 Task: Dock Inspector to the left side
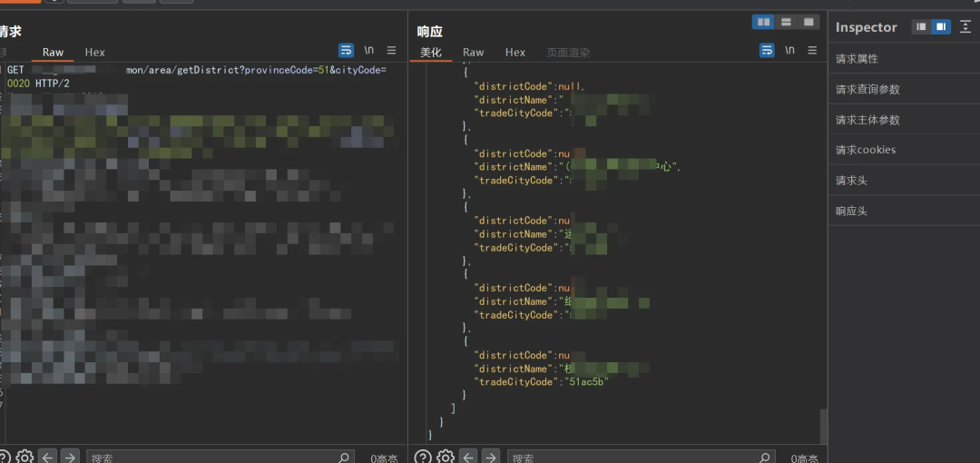pyautogui.click(x=921, y=27)
